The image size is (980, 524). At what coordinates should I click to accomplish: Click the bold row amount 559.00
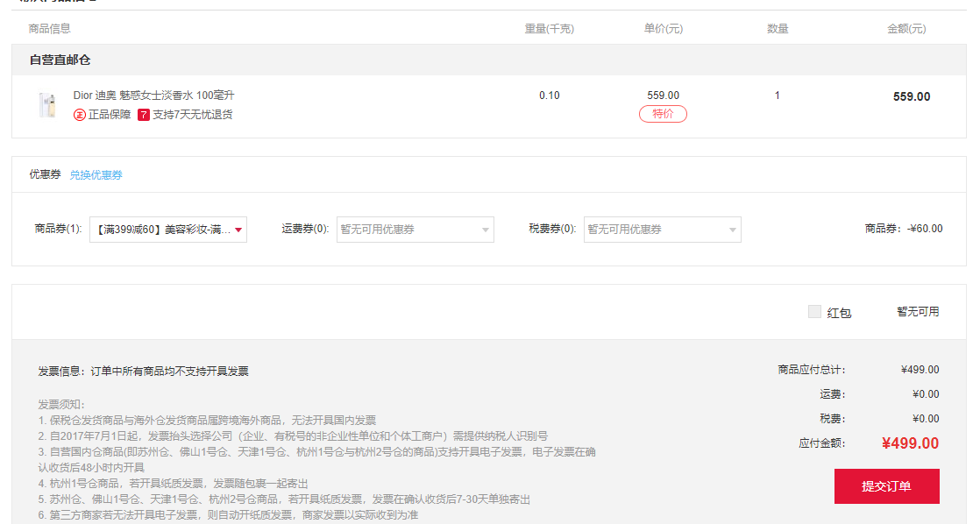click(x=912, y=96)
